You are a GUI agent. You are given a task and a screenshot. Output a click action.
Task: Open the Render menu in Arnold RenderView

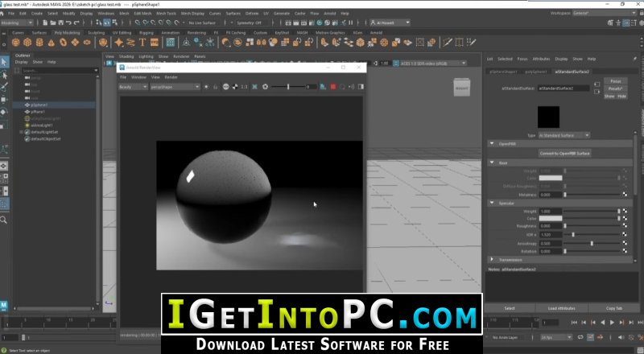171,77
